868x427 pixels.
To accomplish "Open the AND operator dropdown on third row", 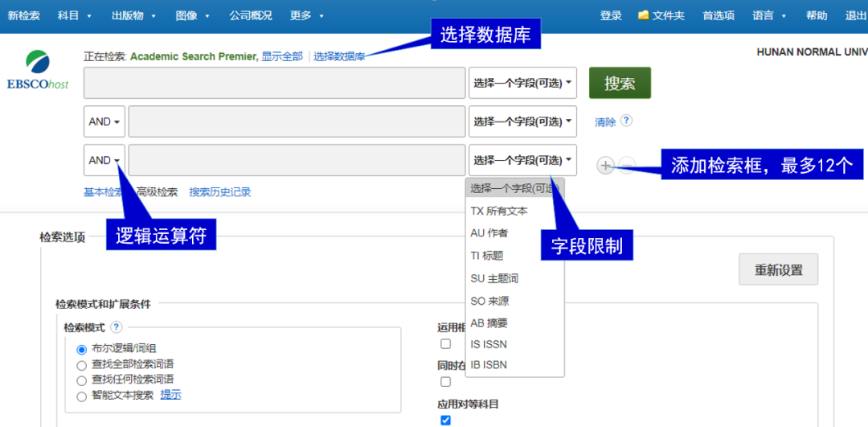I will [104, 160].
